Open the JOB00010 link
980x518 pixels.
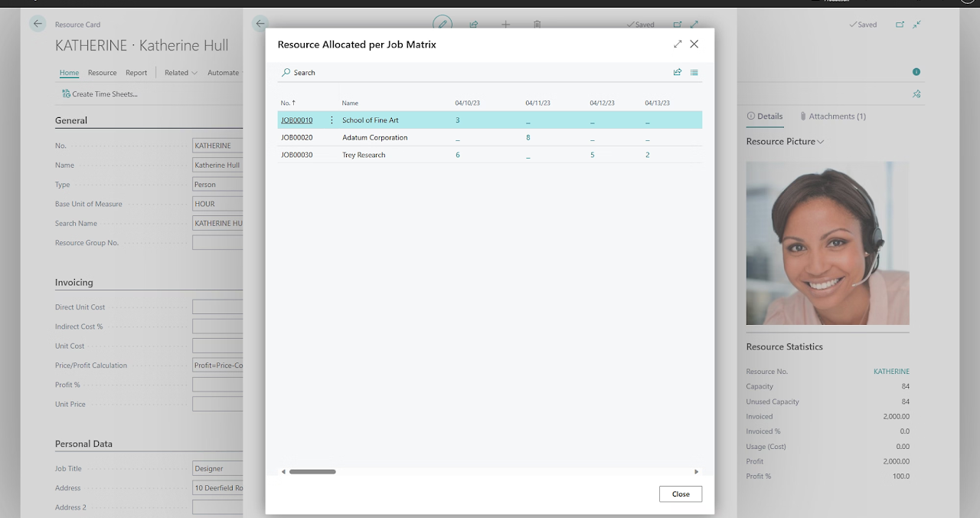296,120
